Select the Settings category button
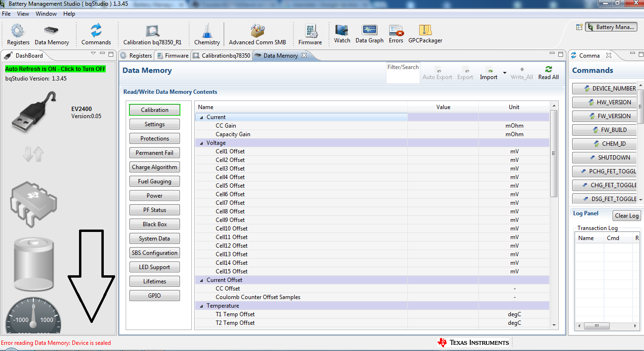 (155, 124)
